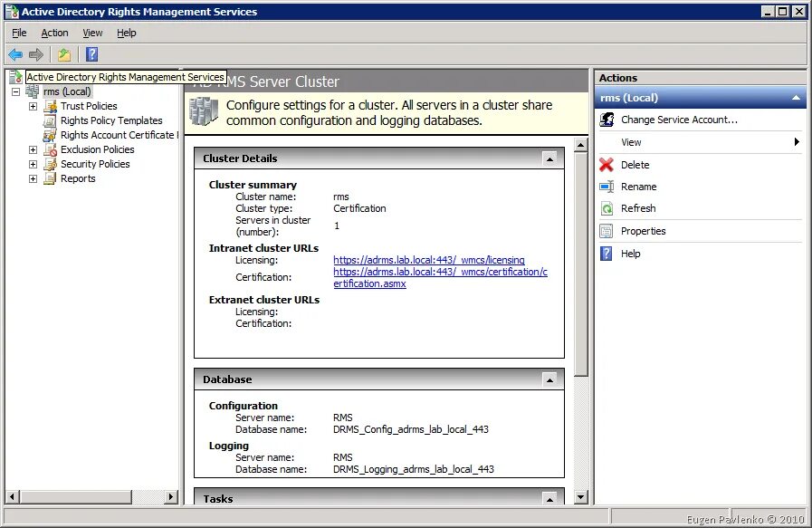
Task: Click the Up one level folder icon
Action: coord(64,54)
